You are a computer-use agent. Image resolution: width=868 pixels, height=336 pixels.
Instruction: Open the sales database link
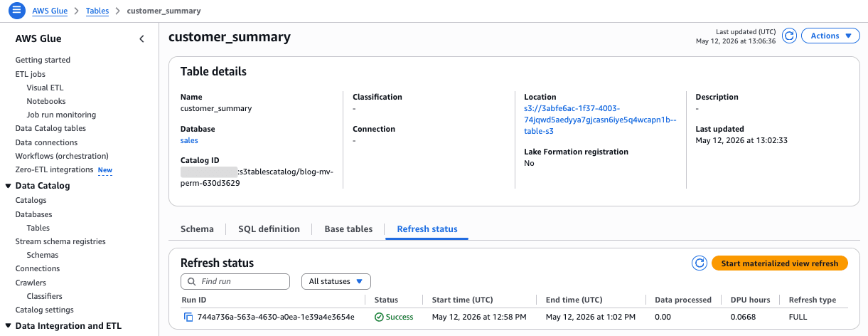pyautogui.click(x=189, y=141)
